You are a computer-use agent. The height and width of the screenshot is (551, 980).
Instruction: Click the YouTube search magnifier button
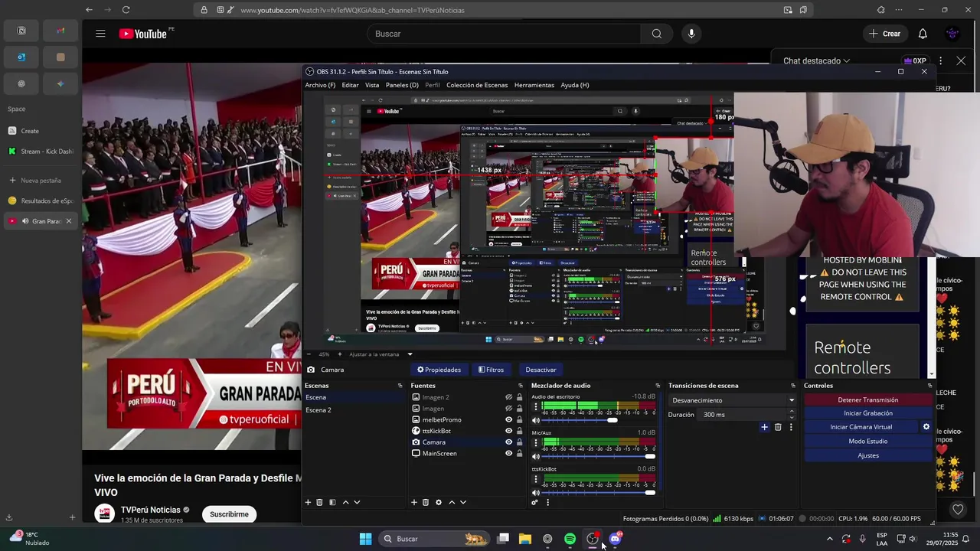(x=657, y=34)
